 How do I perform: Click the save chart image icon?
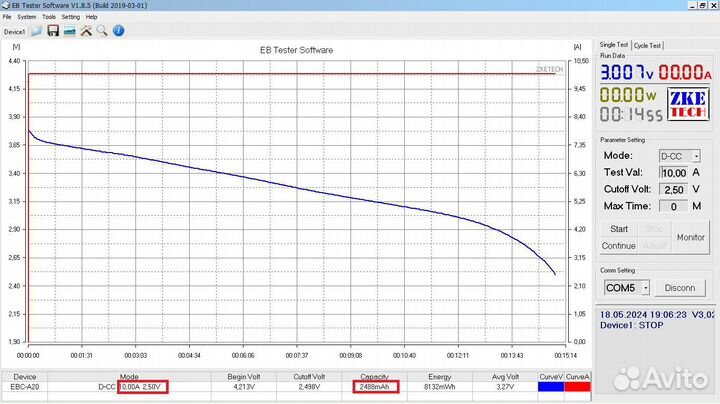click(69, 31)
